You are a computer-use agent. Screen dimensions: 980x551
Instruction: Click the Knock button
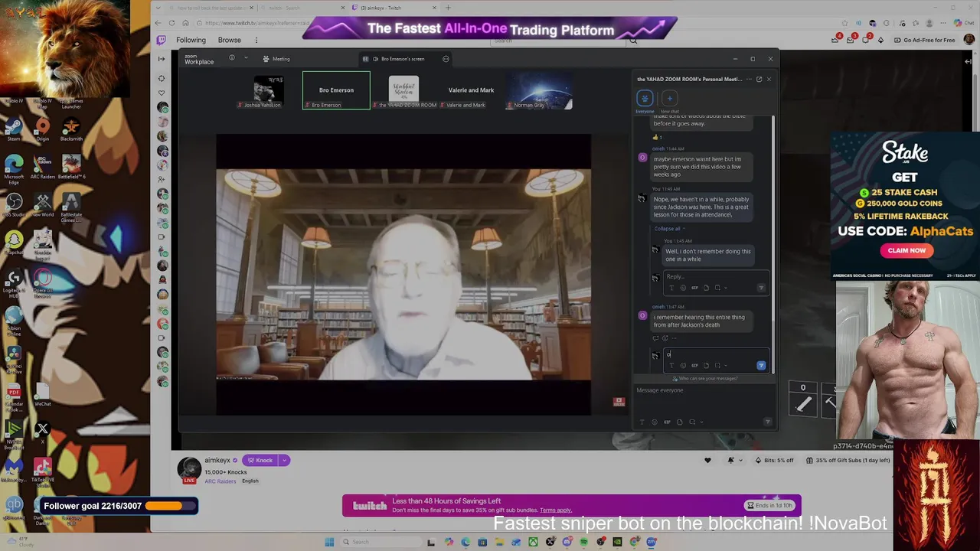click(x=260, y=460)
